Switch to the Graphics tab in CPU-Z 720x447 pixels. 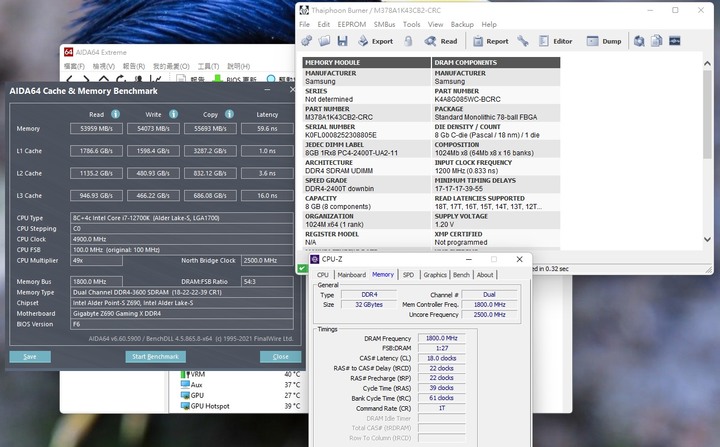click(435, 275)
